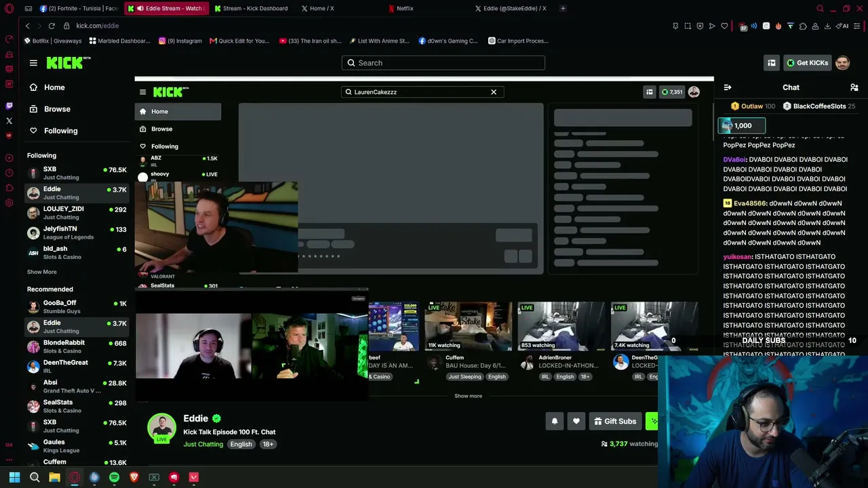Open Opera sidebar settings gear
This screenshot has height=488, width=868.
coord(9,203)
